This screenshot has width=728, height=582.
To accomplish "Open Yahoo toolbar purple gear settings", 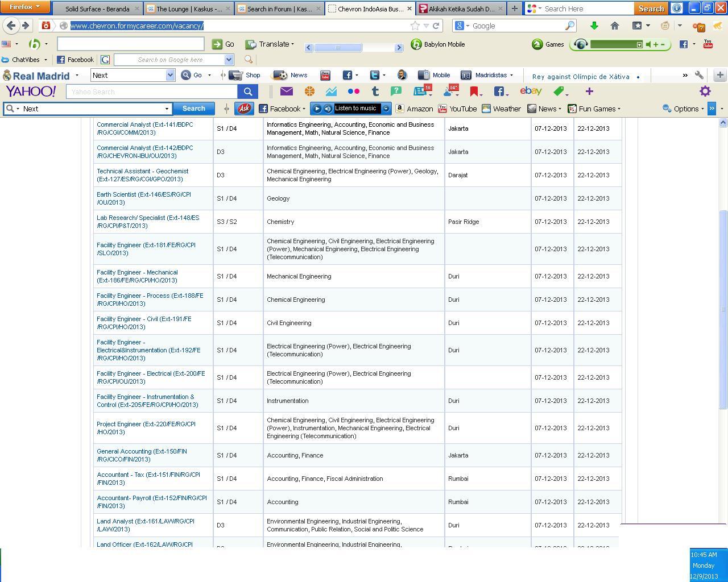I will click(705, 91).
